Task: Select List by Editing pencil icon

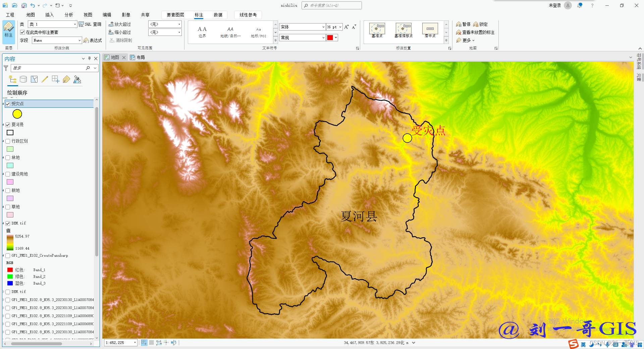Action: coord(45,80)
